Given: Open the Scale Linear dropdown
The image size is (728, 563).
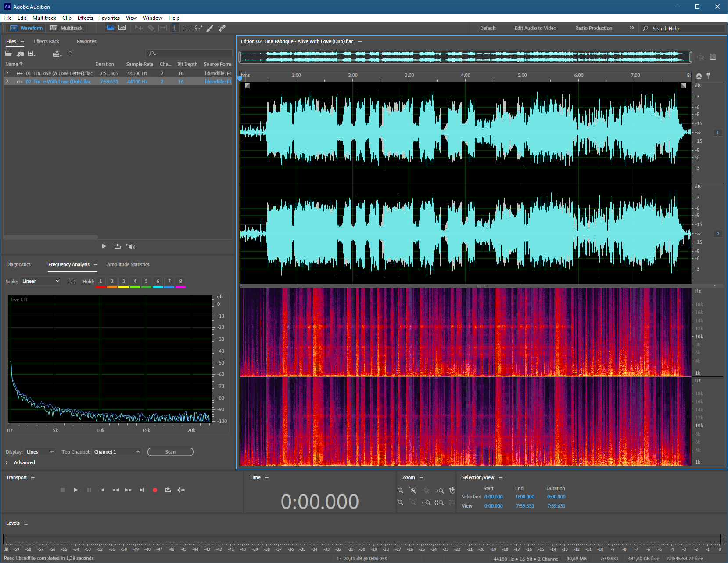Looking at the screenshot, I should (x=41, y=281).
